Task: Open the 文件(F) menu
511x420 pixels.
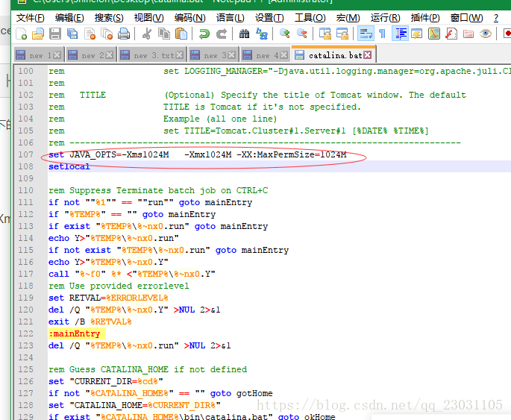Action: tap(30, 18)
